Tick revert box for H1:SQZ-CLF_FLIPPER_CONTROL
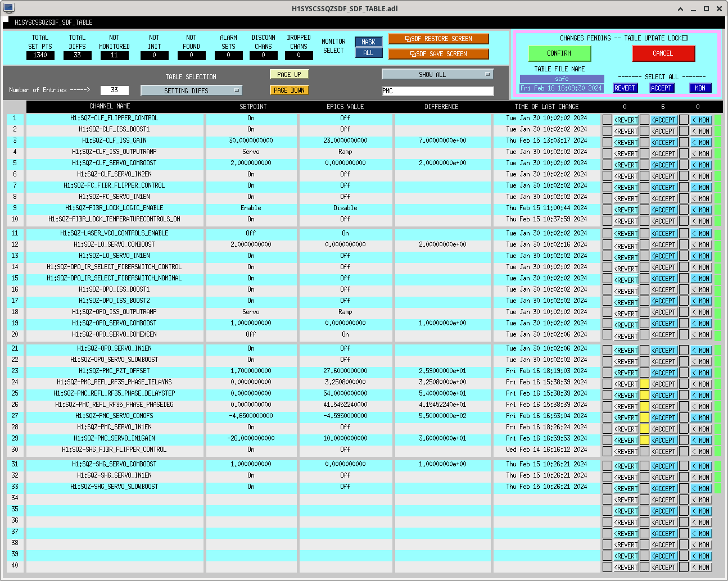 point(607,120)
